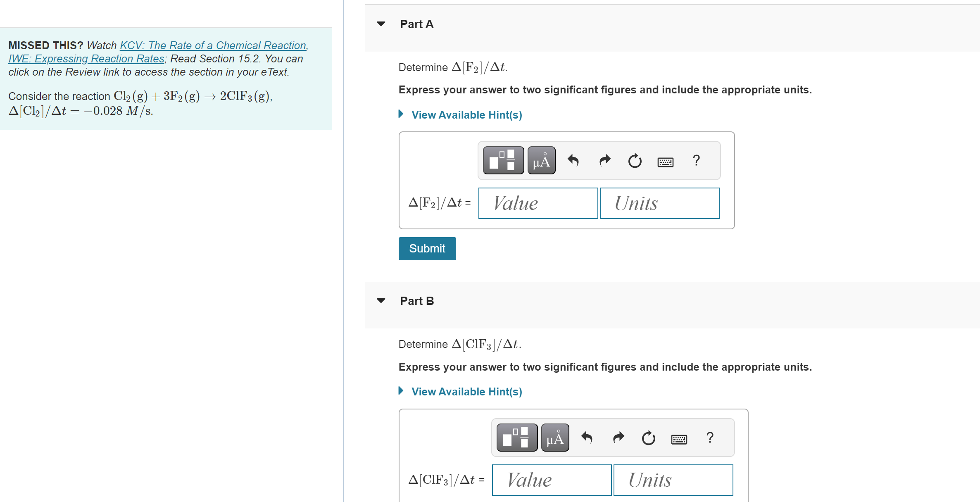Collapse the Part A section
Screen dimensions: 980x502
pos(381,24)
